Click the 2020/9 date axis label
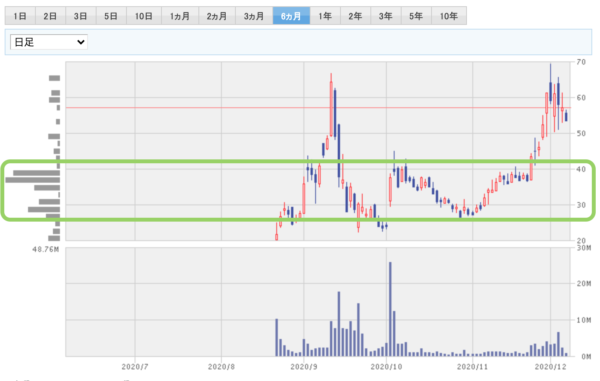The image size is (600, 381). [x=304, y=367]
